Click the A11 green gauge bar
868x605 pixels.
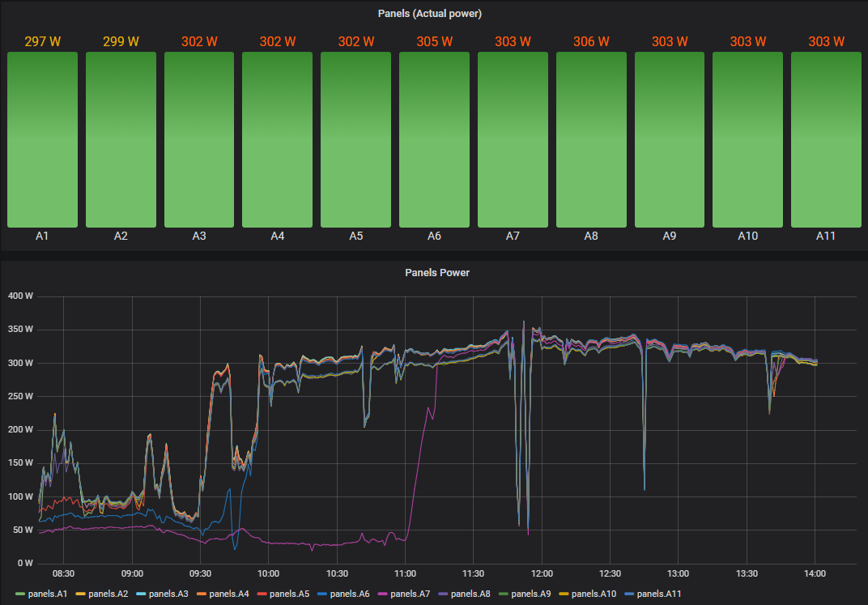(x=826, y=139)
